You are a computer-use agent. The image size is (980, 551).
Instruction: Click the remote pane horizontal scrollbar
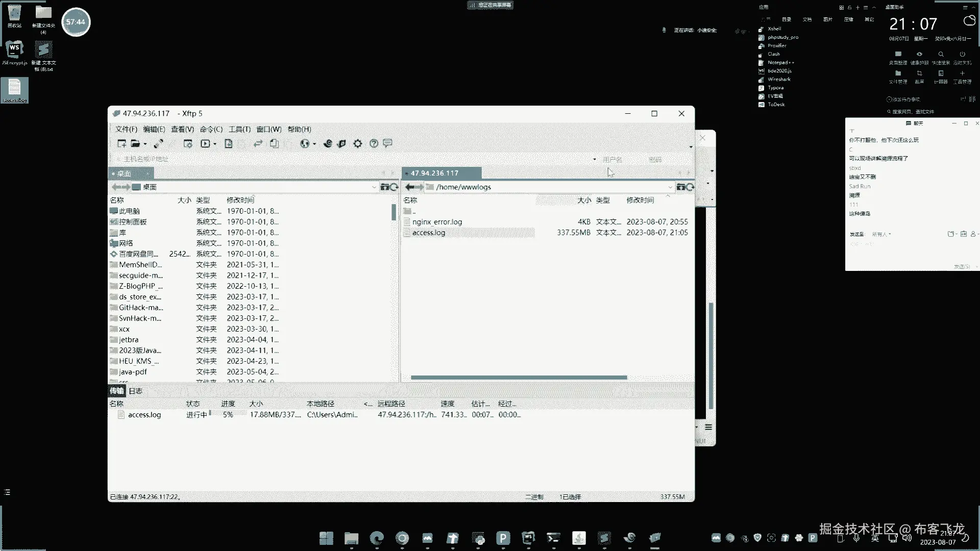[x=519, y=378]
